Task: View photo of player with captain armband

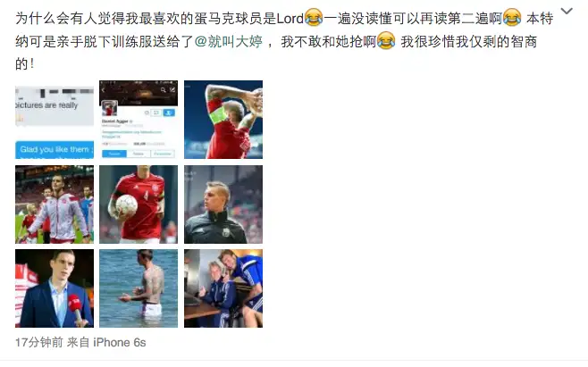Action: (223, 120)
